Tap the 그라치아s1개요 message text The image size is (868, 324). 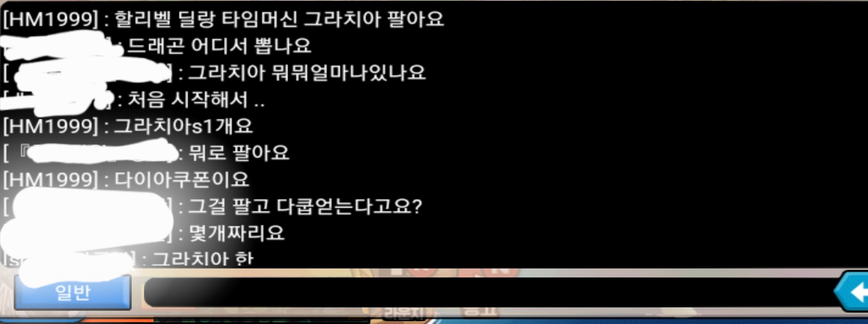(184, 126)
